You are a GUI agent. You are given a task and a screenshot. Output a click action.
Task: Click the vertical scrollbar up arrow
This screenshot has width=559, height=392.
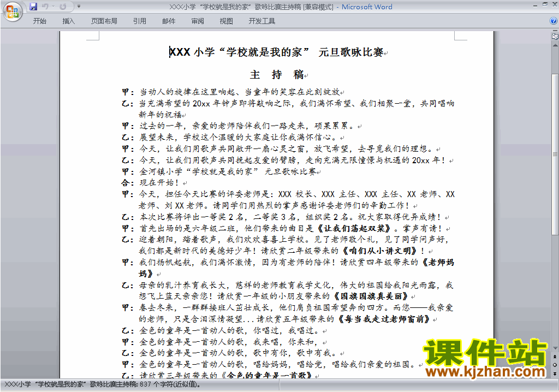tap(555, 45)
